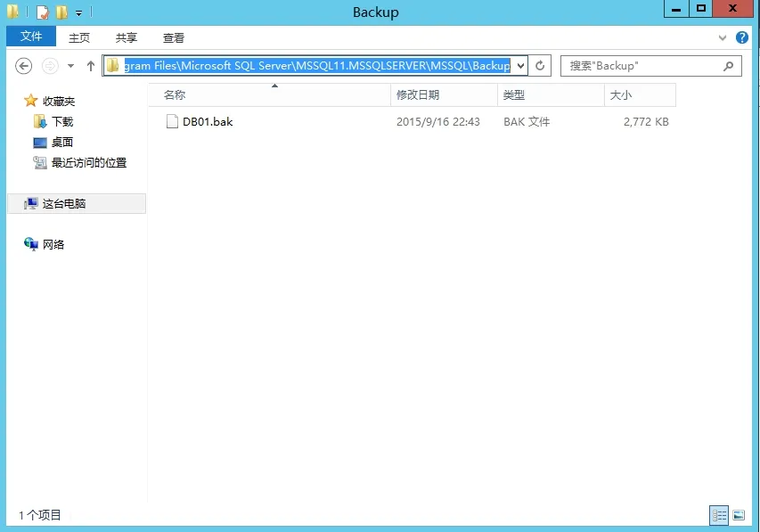
Task: Sort files by 修改日期 column
Action: (x=444, y=95)
